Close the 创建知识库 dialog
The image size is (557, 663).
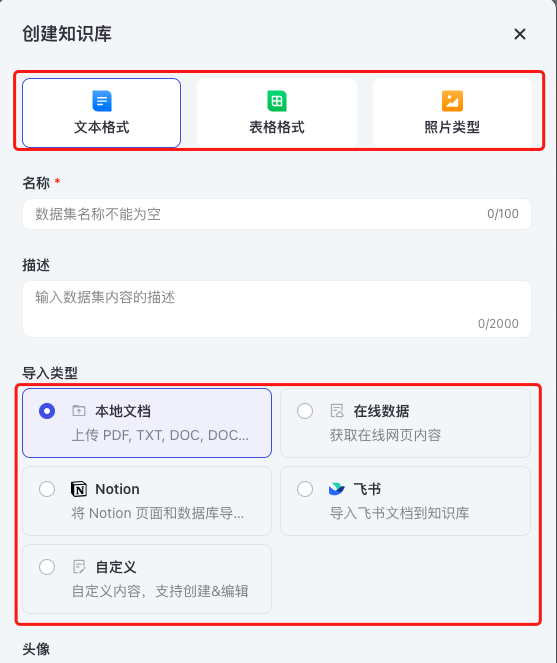(520, 34)
